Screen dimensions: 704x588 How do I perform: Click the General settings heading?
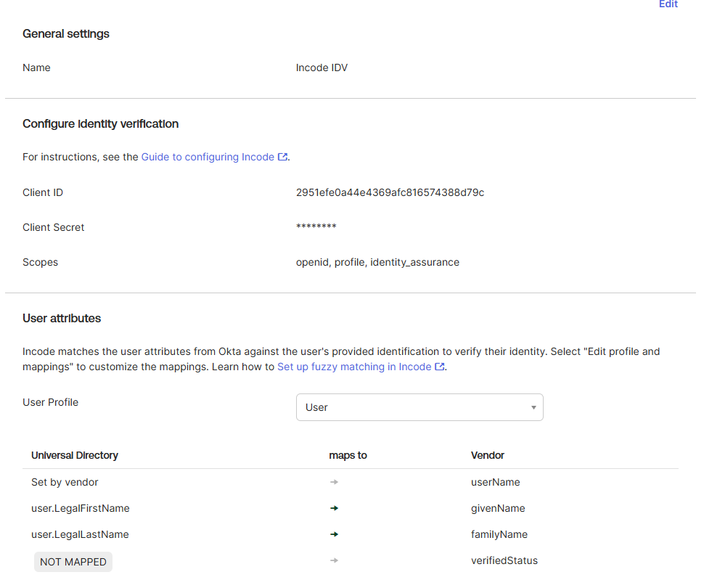pos(66,33)
